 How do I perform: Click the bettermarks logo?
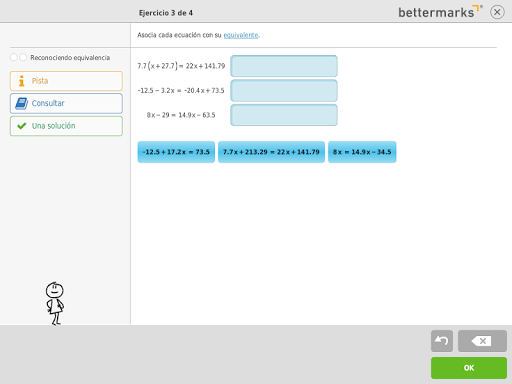(x=440, y=12)
